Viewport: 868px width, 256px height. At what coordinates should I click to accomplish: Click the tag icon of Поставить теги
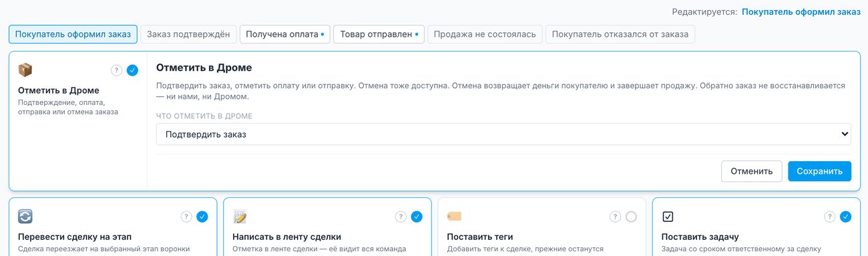(x=454, y=217)
